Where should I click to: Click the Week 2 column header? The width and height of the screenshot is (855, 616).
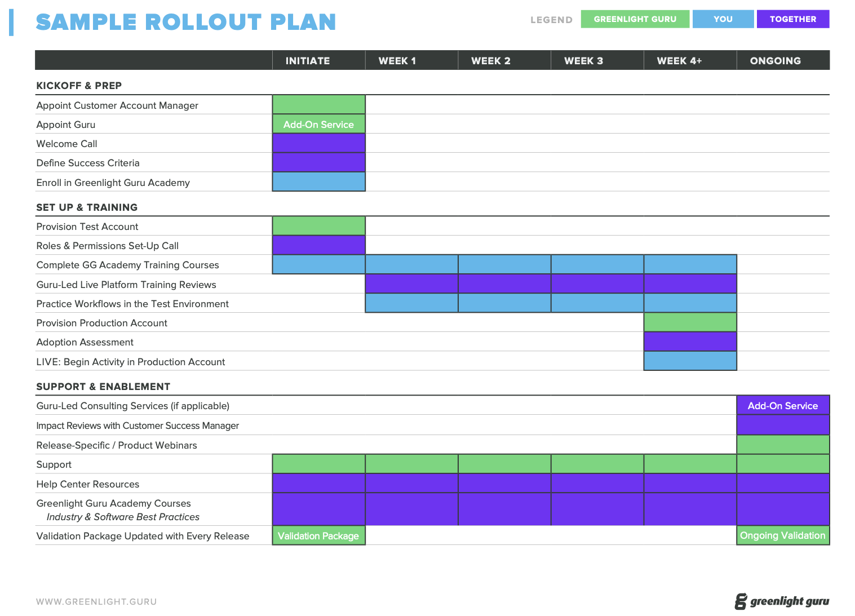[491, 61]
